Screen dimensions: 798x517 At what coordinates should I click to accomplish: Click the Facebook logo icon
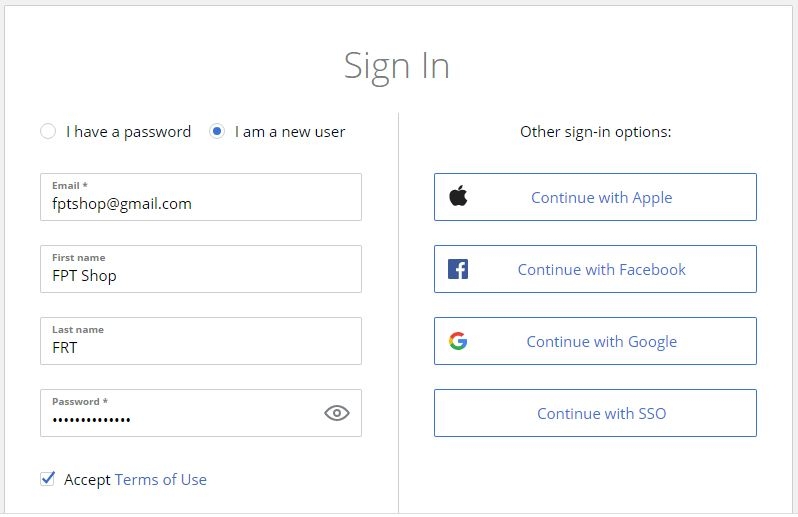(458, 269)
